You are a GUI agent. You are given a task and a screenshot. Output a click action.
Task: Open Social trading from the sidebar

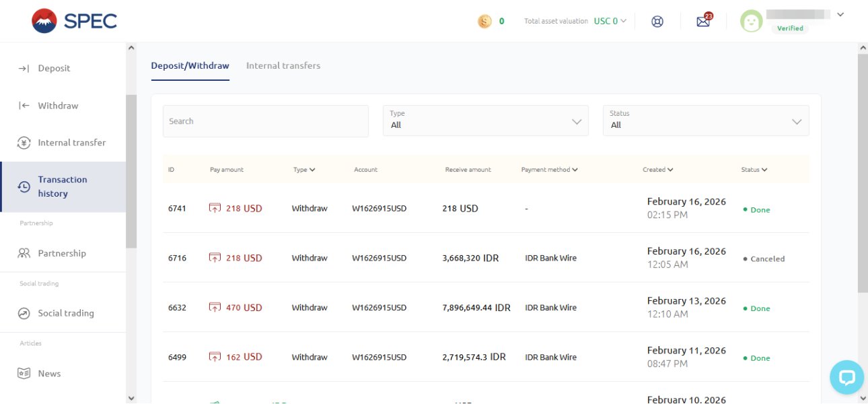pyautogui.click(x=65, y=313)
